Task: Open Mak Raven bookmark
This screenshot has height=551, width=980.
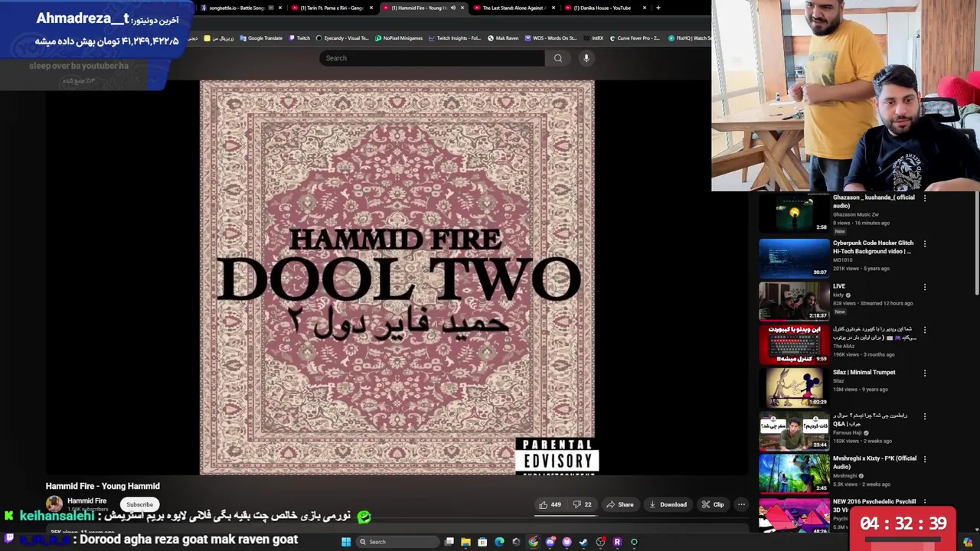Action: click(503, 38)
